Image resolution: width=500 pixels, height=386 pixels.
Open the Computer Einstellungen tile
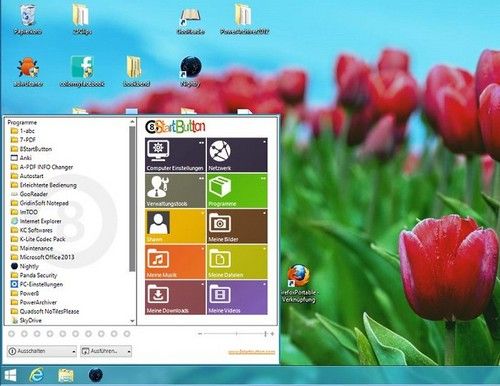[175, 155]
